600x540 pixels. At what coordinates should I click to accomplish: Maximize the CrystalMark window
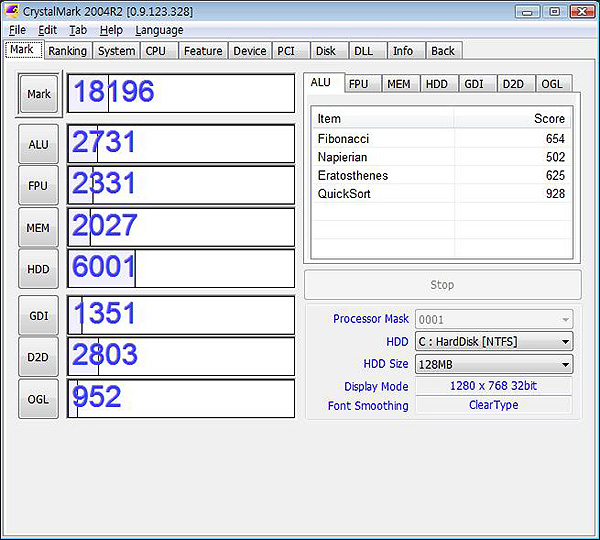pyautogui.click(x=554, y=11)
